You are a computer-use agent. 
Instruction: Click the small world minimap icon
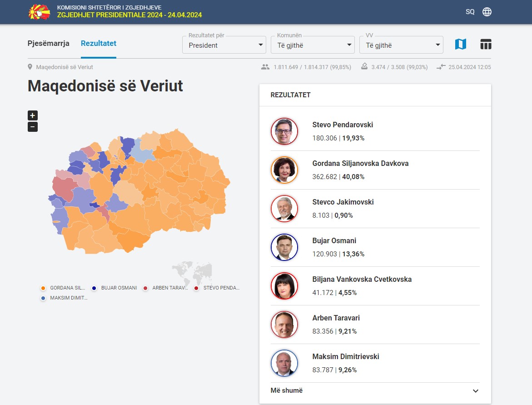pyautogui.click(x=192, y=272)
